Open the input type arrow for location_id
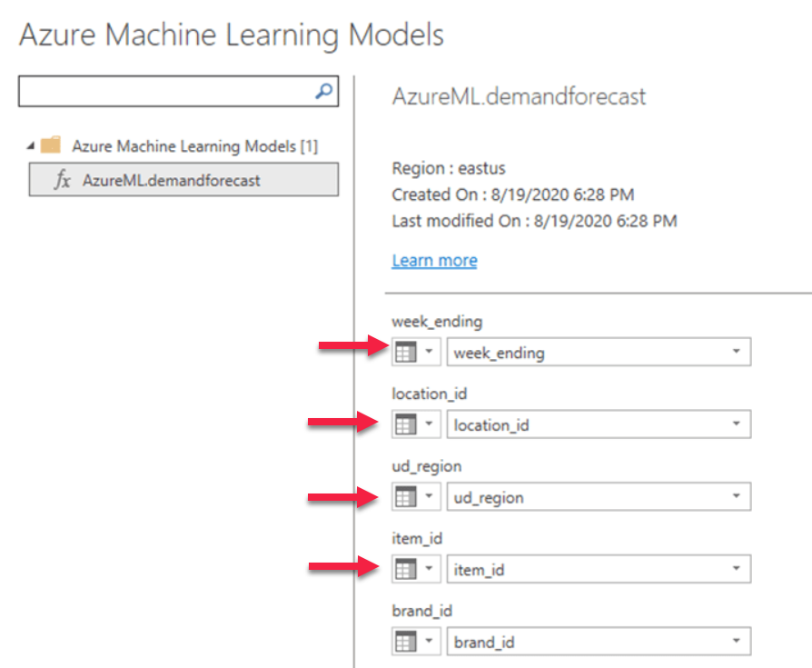 (429, 424)
